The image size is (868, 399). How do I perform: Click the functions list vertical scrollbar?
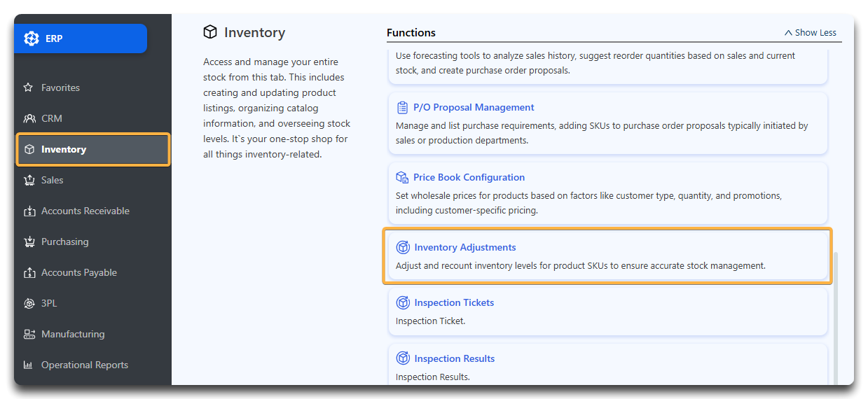[834, 318]
